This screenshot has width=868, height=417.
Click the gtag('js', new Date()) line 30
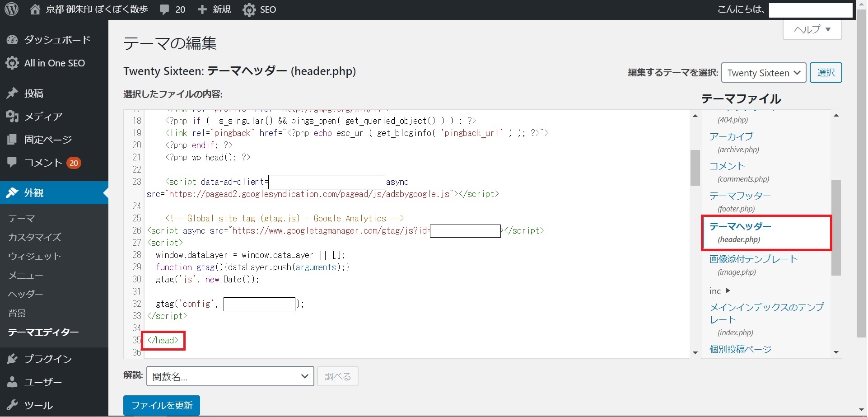coord(208,279)
